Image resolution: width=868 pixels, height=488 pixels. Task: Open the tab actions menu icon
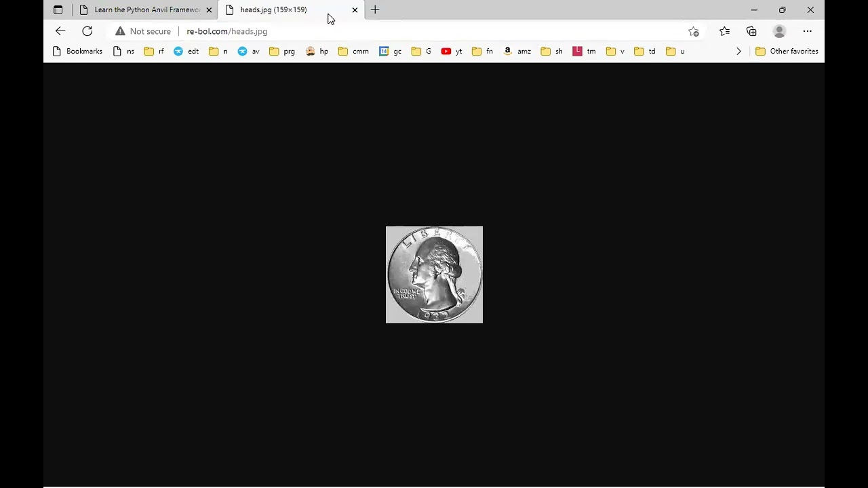58,10
